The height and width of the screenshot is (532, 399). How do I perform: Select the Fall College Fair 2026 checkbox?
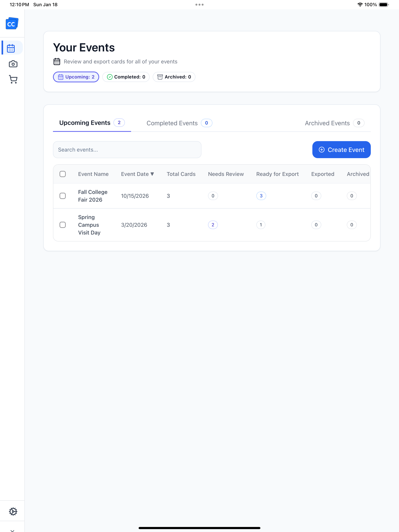(63, 196)
